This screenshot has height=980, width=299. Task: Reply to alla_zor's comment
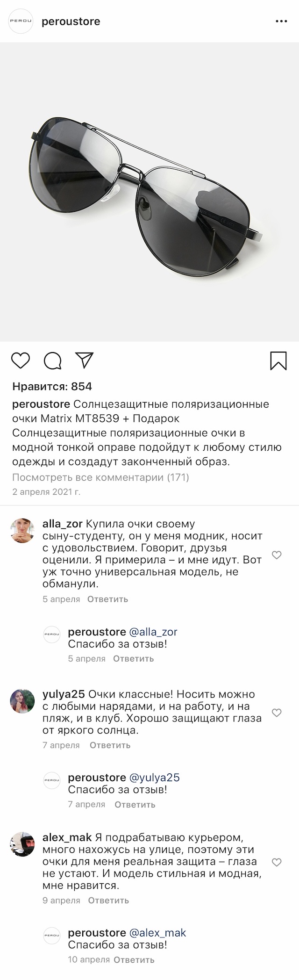(x=107, y=599)
